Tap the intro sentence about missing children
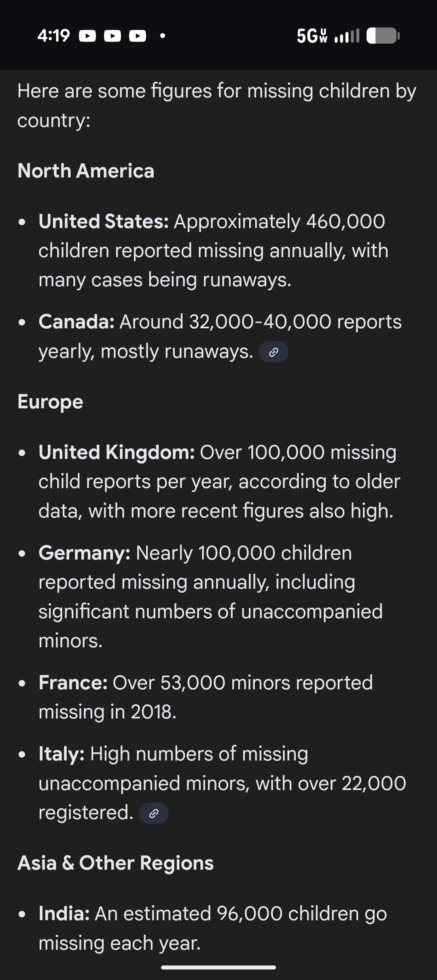 [216, 105]
